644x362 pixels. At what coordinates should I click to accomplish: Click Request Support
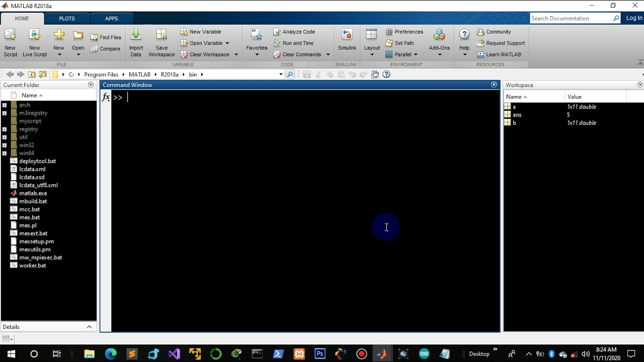pos(501,43)
